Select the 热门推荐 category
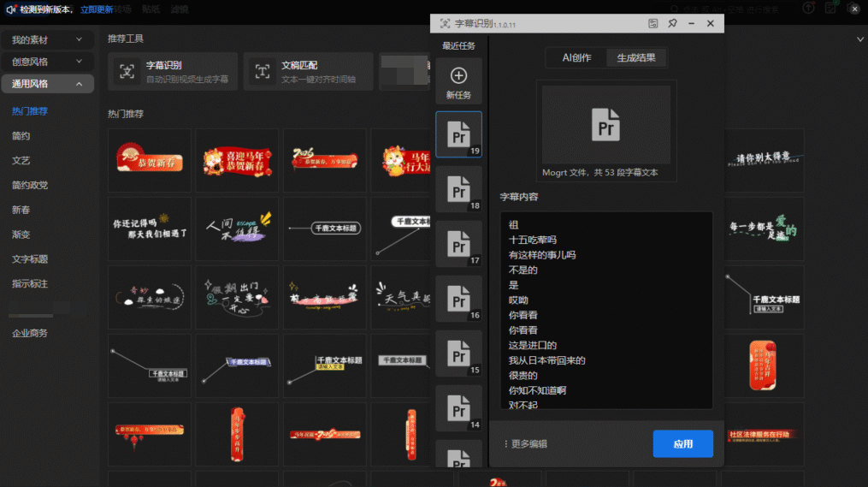This screenshot has width=868, height=487. point(30,111)
